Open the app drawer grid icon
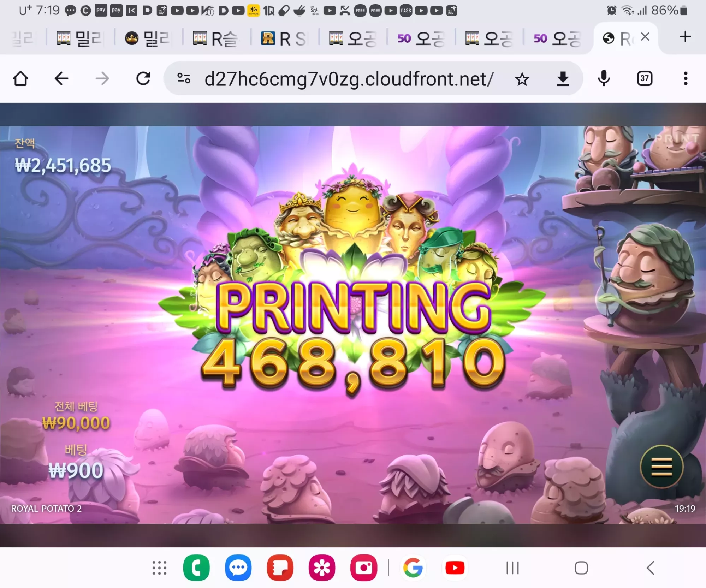706x588 pixels. [159, 568]
